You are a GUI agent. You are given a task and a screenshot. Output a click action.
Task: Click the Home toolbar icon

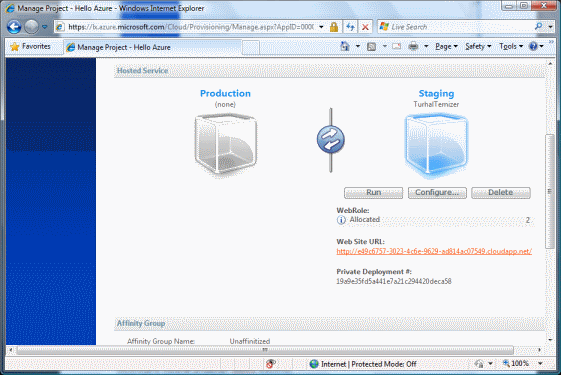click(345, 46)
